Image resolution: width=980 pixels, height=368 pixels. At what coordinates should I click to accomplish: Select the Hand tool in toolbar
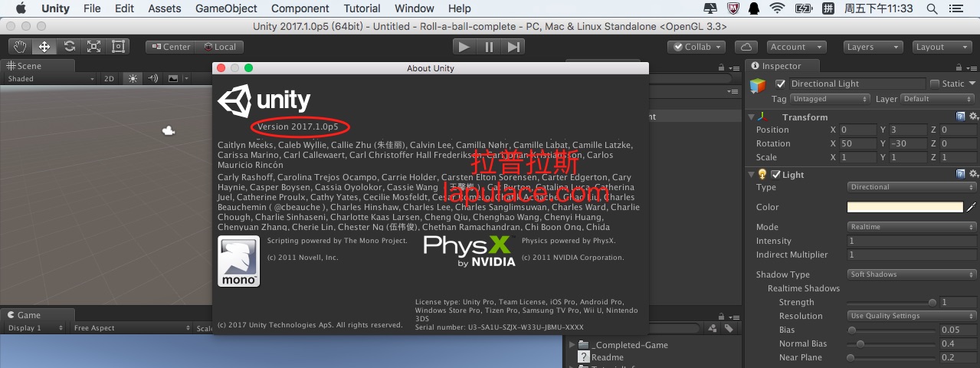[x=20, y=47]
